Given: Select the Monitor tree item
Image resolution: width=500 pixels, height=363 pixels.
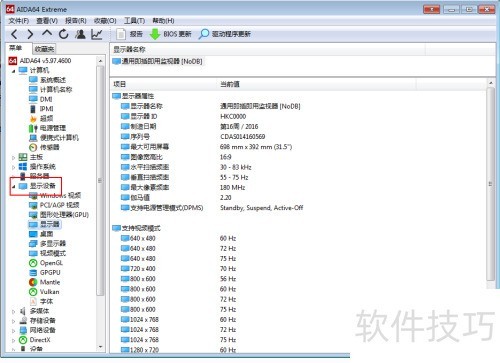Looking at the screenshot, I should point(50,224).
